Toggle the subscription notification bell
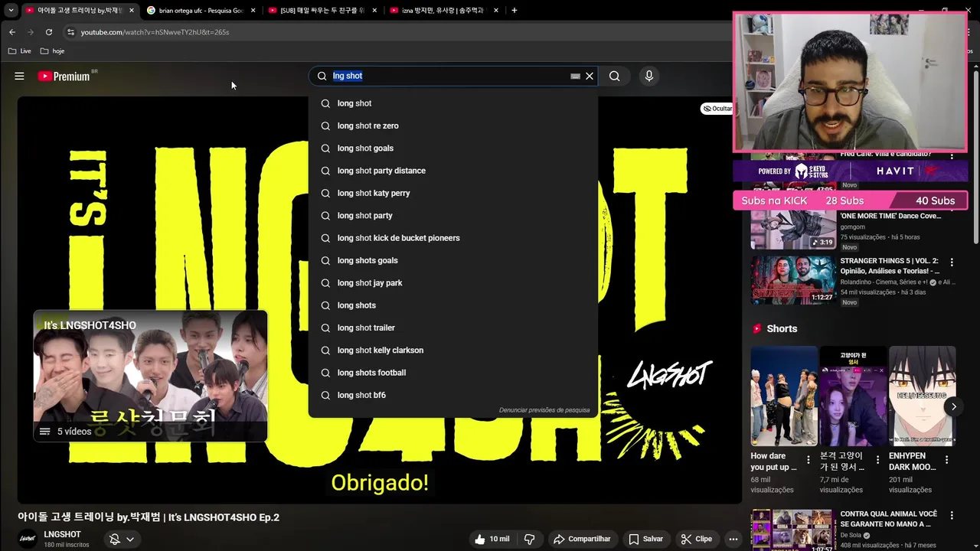 pos(115,540)
